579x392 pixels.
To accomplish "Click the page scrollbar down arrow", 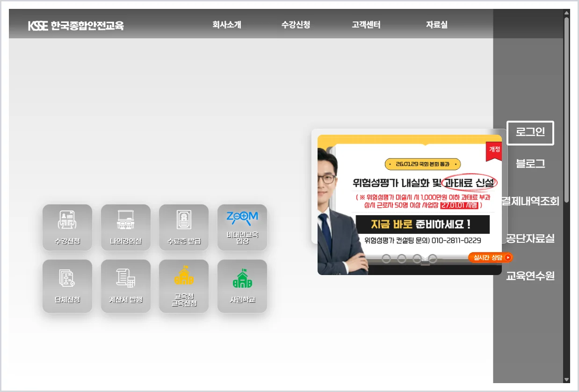I will pyautogui.click(x=567, y=379).
